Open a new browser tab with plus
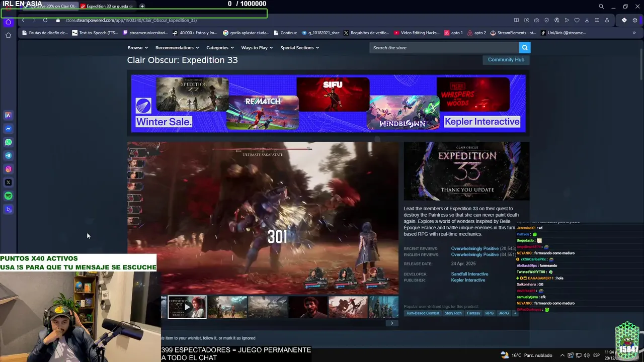The width and height of the screenshot is (644, 362). tap(142, 7)
